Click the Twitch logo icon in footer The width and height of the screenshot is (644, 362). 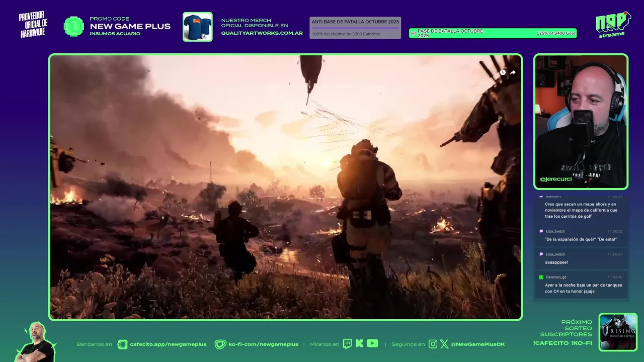coord(347,344)
